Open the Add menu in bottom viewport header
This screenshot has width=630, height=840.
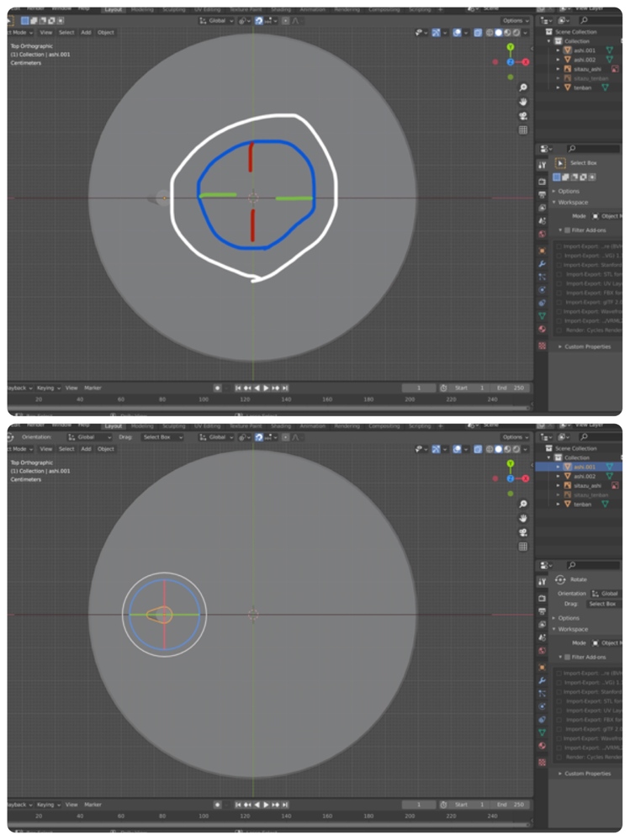[x=86, y=449]
